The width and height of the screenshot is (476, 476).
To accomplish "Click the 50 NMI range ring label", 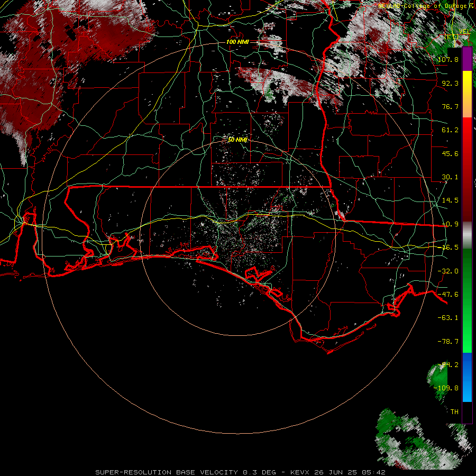I will (237, 140).
